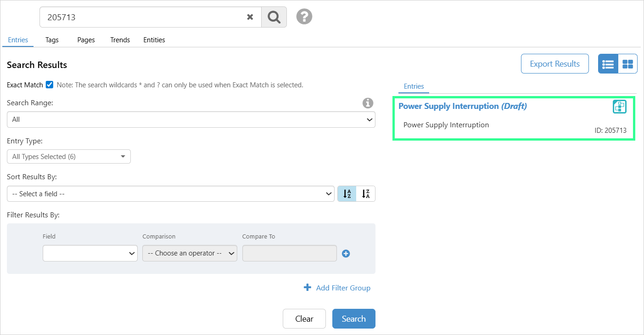
Task: Uncheck the Exact Match checkbox
Action: (50, 85)
